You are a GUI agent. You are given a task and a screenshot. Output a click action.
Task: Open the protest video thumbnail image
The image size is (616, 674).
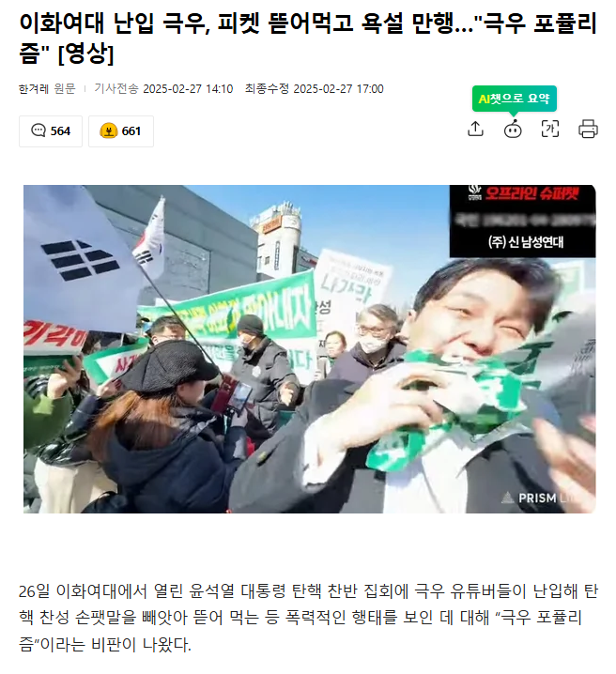(310, 349)
